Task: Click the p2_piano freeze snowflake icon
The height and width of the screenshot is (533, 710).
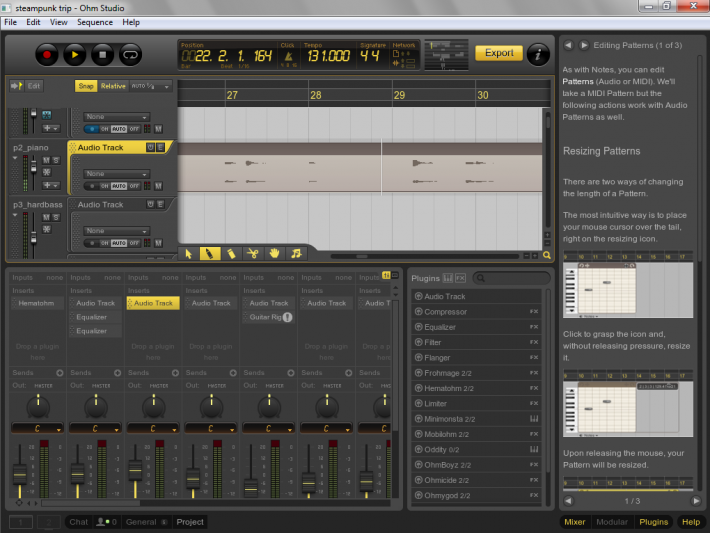Action: (x=46, y=172)
